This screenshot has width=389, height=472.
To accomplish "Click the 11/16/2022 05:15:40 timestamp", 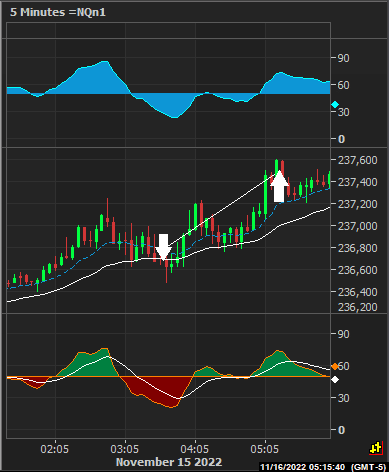I will pos(303,467).
